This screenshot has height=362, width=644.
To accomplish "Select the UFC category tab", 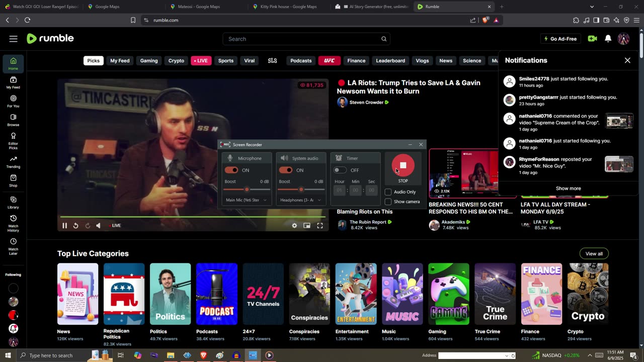I will click(x=329, y=61).
